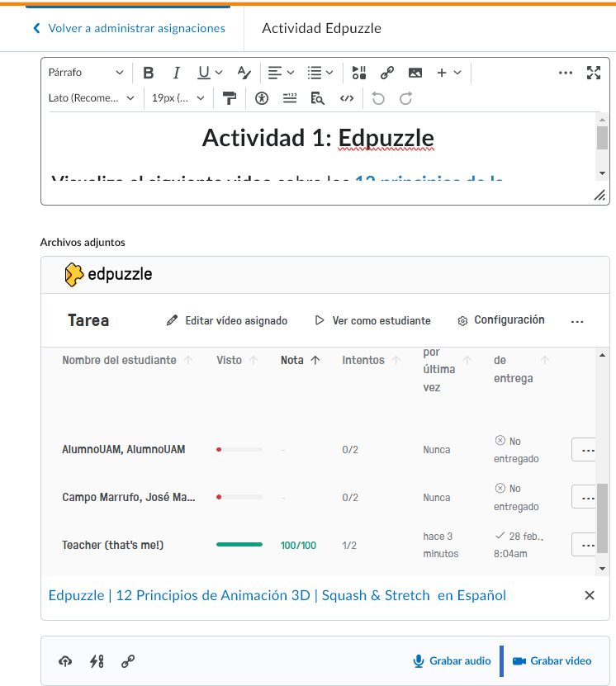Run the accessibility checker

[262, 98]
